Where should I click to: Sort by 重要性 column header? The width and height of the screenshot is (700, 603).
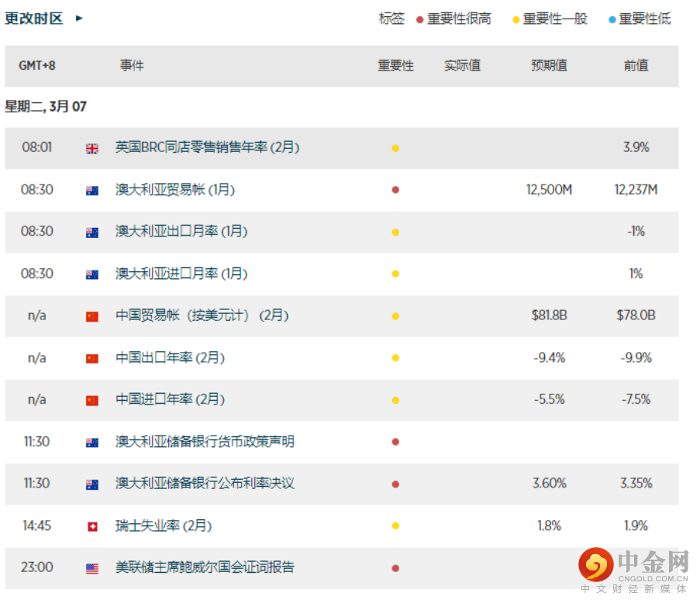tap(395, 66)
